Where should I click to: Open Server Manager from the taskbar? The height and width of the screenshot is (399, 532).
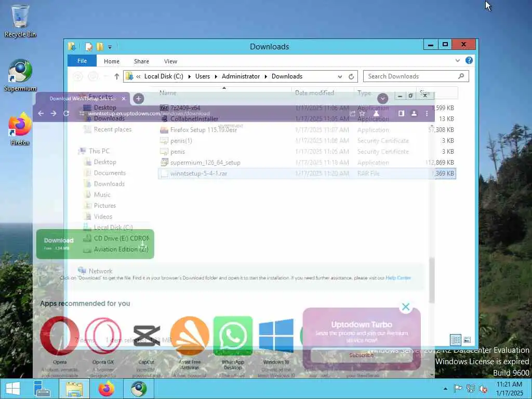point(42,389)
